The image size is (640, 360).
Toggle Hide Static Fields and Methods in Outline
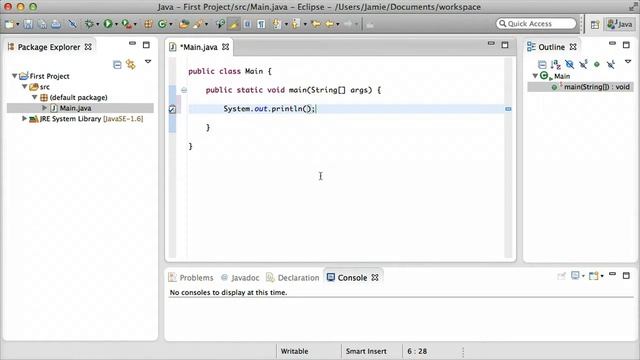click(x=583, y=64)
